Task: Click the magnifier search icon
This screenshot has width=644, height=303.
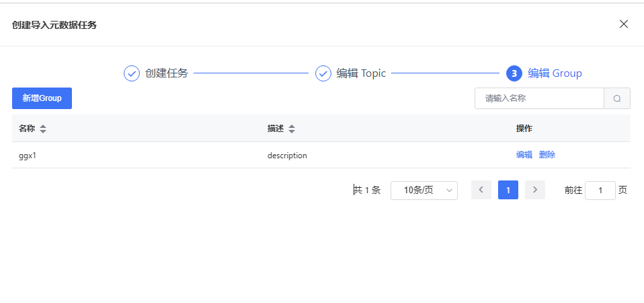Action: 617,98
